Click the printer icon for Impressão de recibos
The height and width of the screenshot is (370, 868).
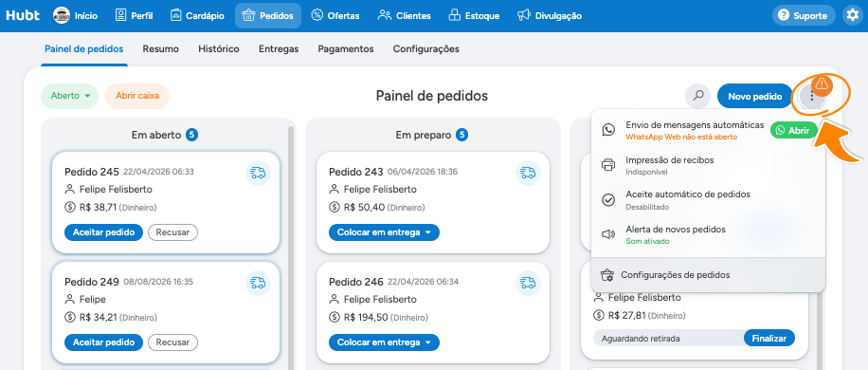pyautogui.click(x=608, y=165)
